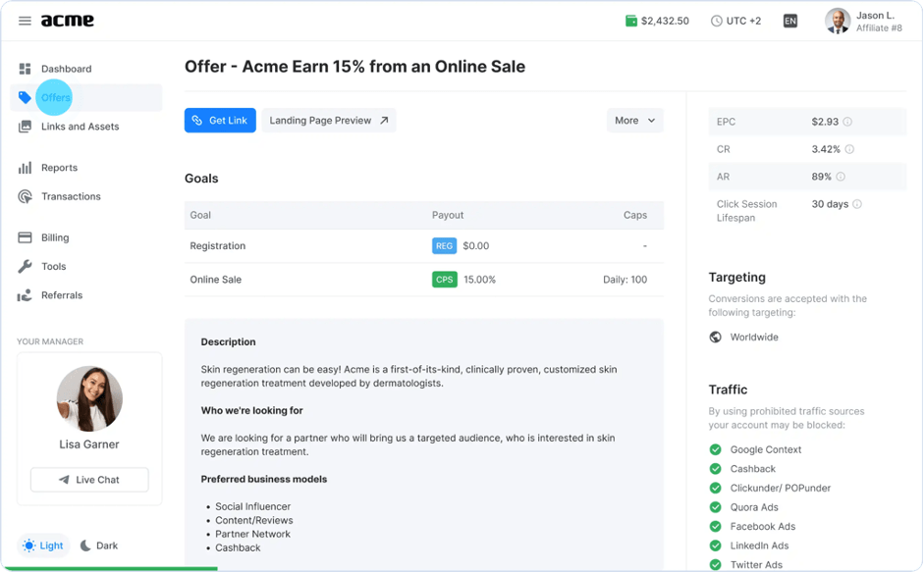This screenshot has height=572, width=924.
Task: Click the Tools wrench icon
Action: [x=25, y=267]
